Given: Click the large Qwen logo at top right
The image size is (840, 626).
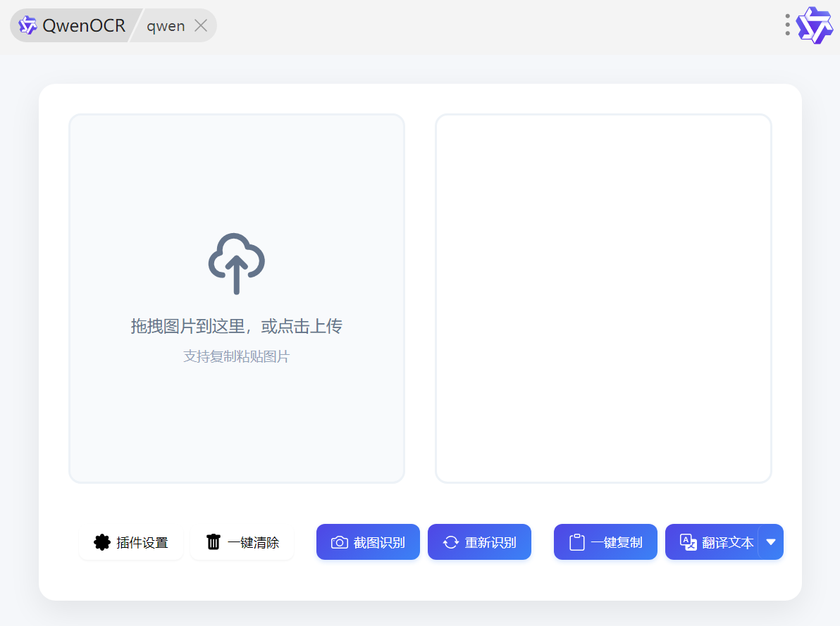Looking at the screenshot, I should (815, 25).
